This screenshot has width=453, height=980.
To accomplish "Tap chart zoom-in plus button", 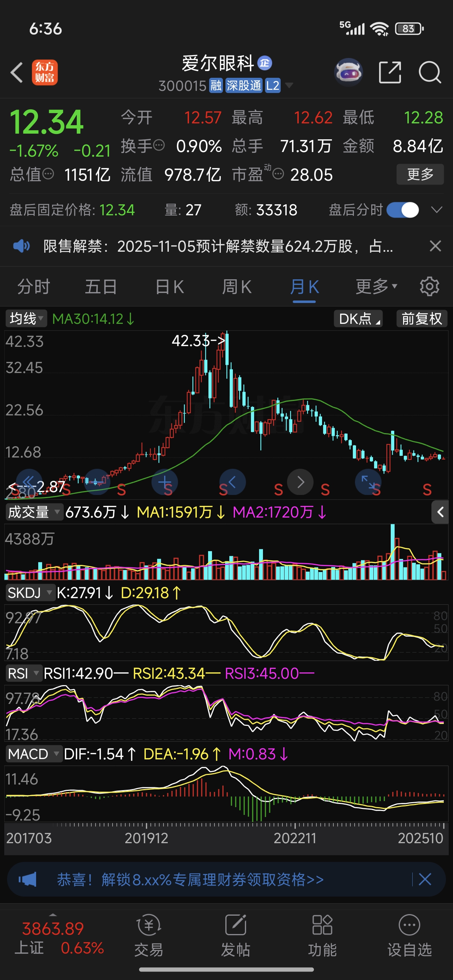I will tap(165, 482).
